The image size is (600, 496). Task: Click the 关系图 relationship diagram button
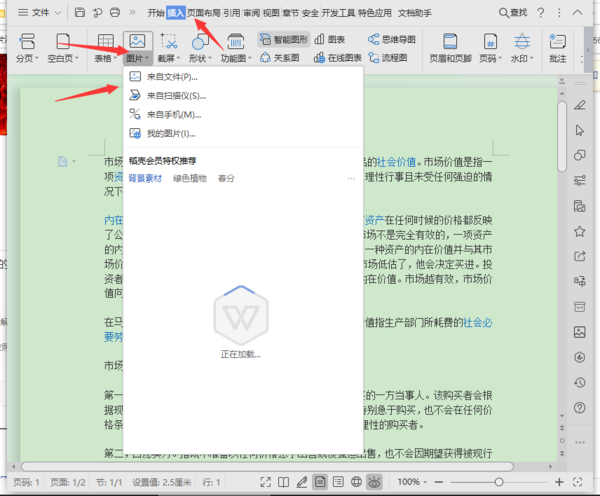tap(279, 58)
